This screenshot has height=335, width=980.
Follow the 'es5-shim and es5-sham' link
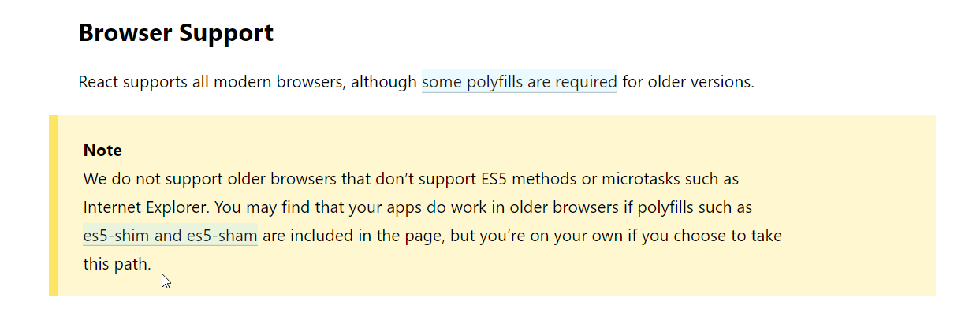point(170,236)
